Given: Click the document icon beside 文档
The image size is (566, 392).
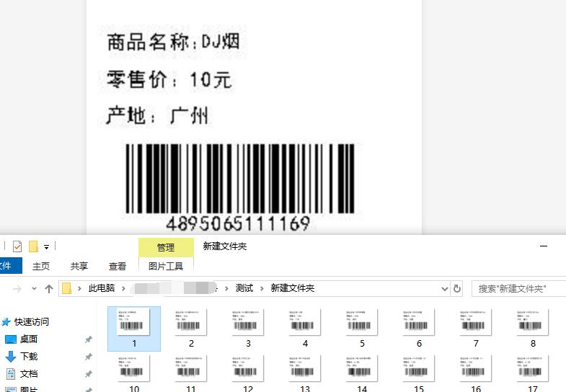Looking at the screenshot, I should [11, 373].
